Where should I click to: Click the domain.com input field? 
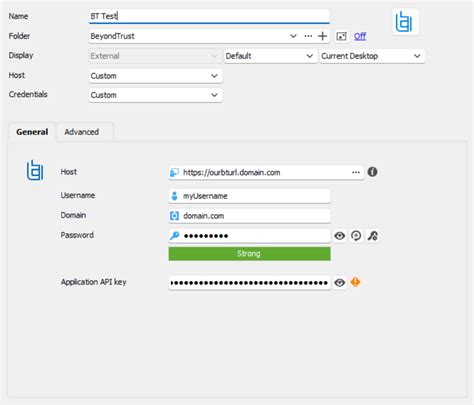[x=249, y=216]
